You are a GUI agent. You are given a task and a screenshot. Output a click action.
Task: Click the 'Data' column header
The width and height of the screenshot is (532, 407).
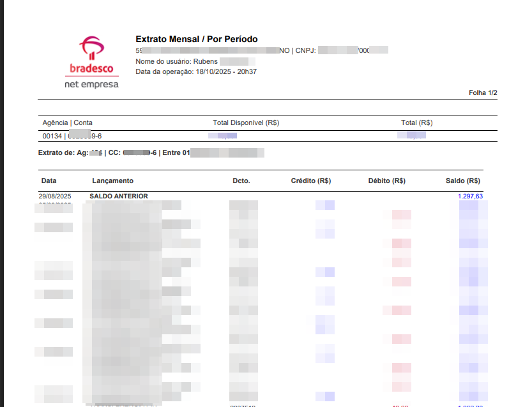pyautogui.click(x=49, y=181)
